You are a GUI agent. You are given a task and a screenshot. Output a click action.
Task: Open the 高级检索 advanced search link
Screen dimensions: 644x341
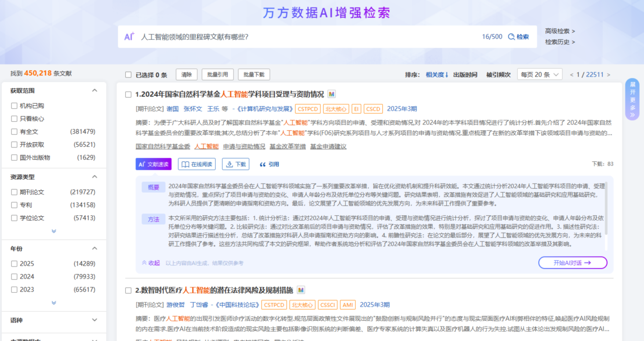559,31
